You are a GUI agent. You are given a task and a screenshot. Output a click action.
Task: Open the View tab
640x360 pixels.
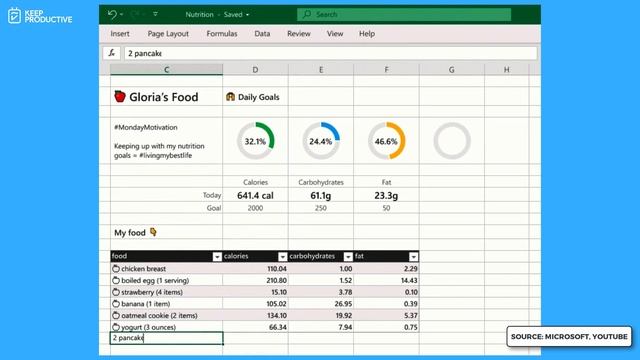(x=335, y=34)
